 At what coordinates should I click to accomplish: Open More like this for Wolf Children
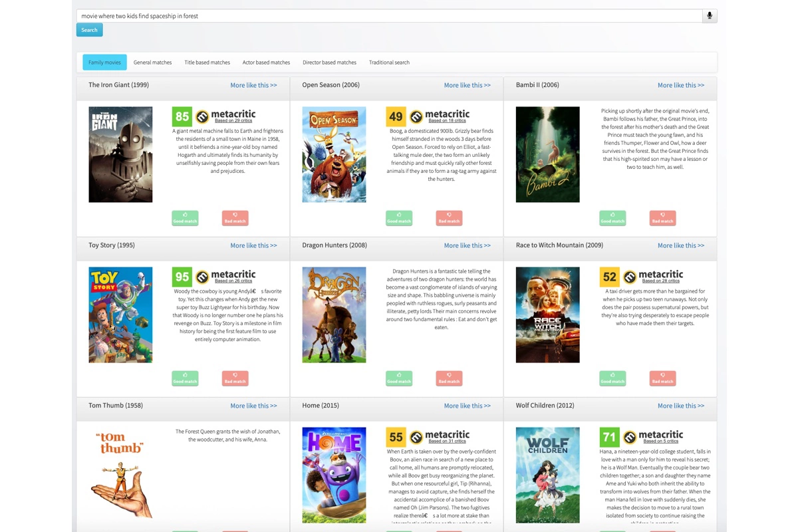tap(681, 406)
